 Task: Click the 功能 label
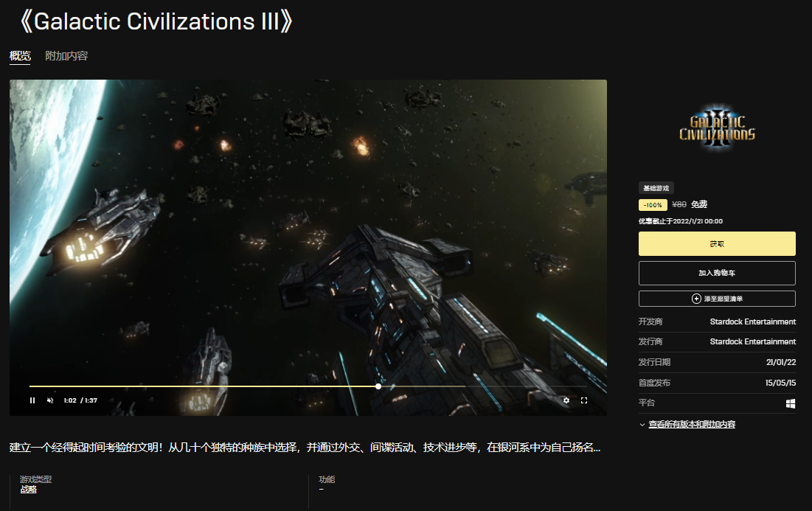(327, 479)
